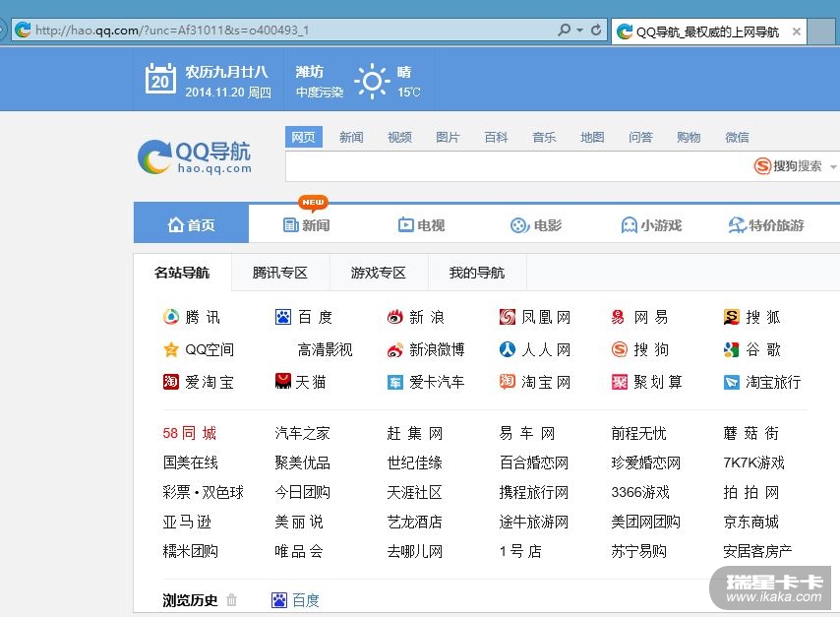This screenshot has height=617, width=840.
Task: Select the 微信 search tab
Action: point(737,137)
